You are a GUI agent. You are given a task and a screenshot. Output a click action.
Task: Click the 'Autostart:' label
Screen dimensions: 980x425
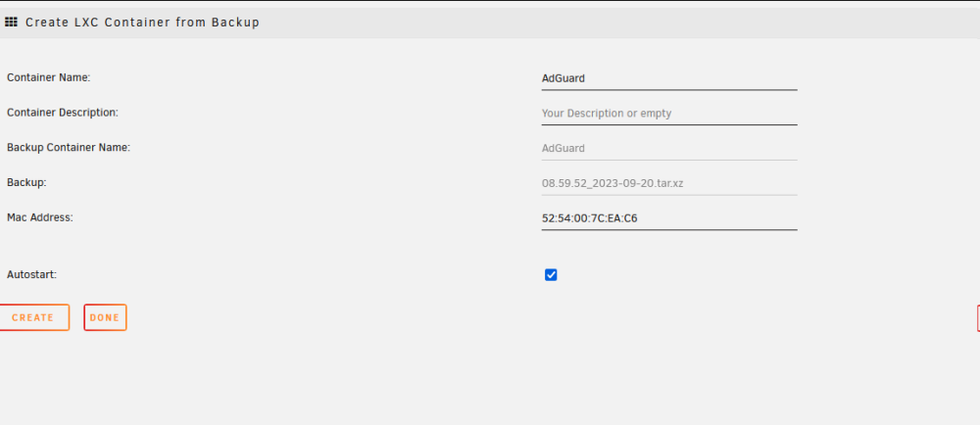click(32, 273)
